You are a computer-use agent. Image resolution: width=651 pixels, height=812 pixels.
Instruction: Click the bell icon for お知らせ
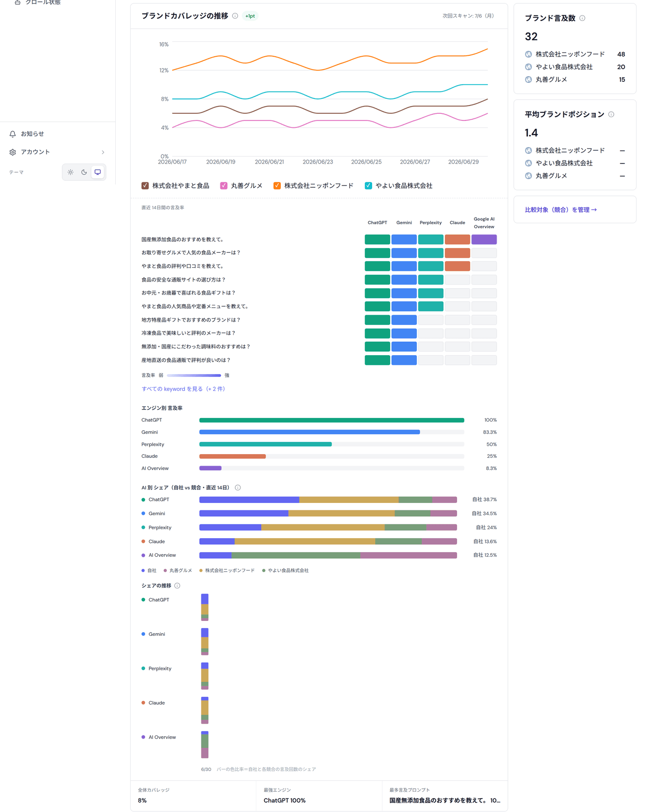tap(13, 134)
